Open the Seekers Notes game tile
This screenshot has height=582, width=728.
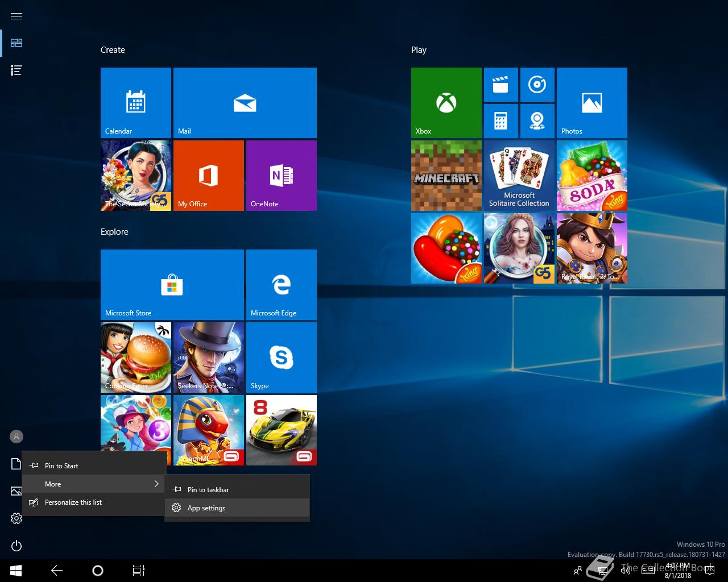(209, 357)
